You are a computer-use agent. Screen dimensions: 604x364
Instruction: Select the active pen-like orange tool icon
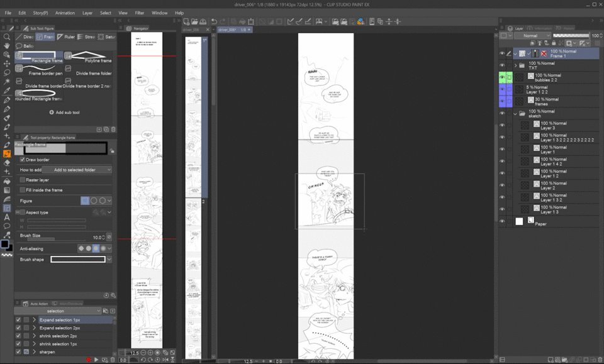pyautogui.click(x=6, y=154)
